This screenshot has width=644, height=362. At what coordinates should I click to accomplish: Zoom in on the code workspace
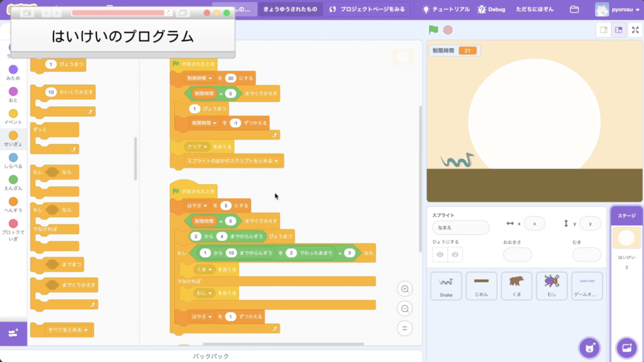click(405, 289)
